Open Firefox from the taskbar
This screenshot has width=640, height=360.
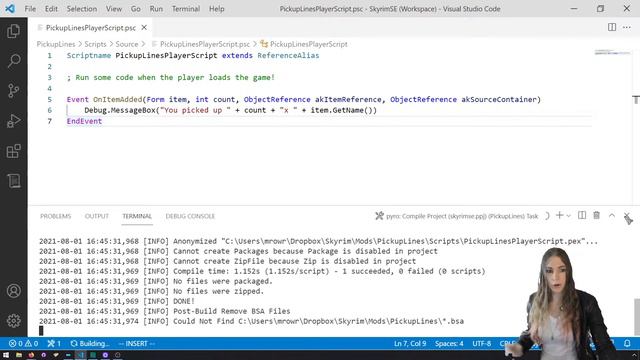pyautogui.click(x=31, y=355)
